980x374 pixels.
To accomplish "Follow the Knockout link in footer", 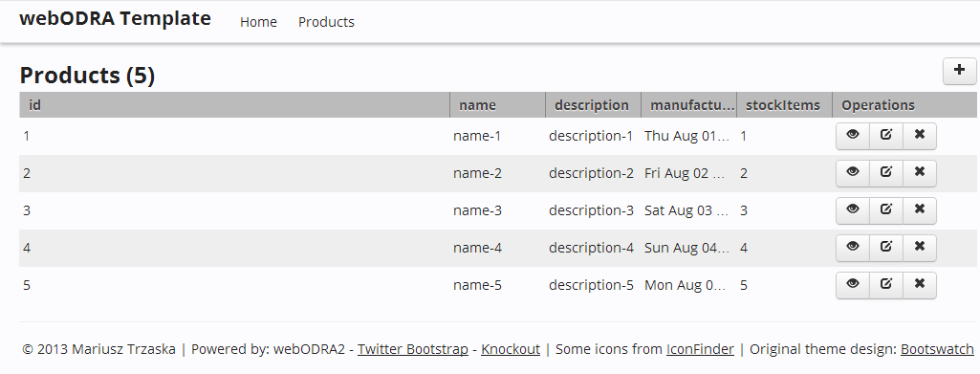I will click(511, 349).
